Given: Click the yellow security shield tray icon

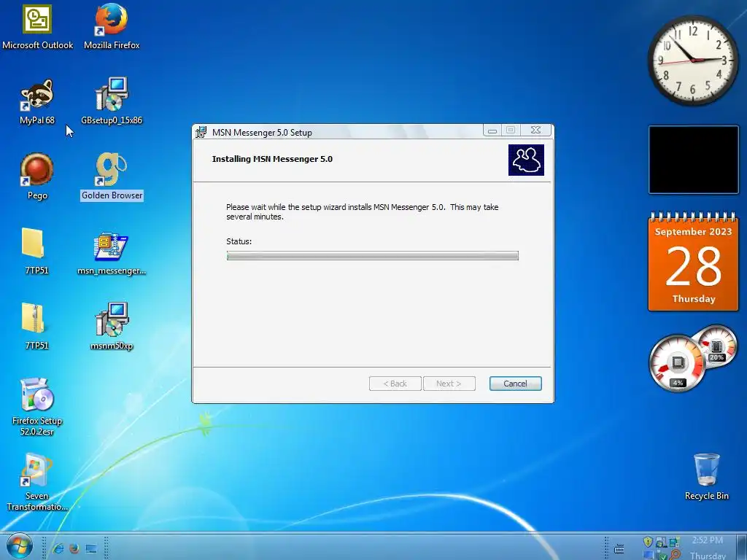Looking at the screenshot, I should coord(648,542).
